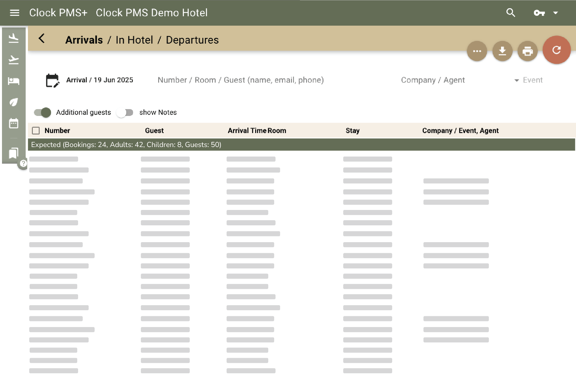
Task: Open the three-dots more options menu
Action: (x=477, y=51)
